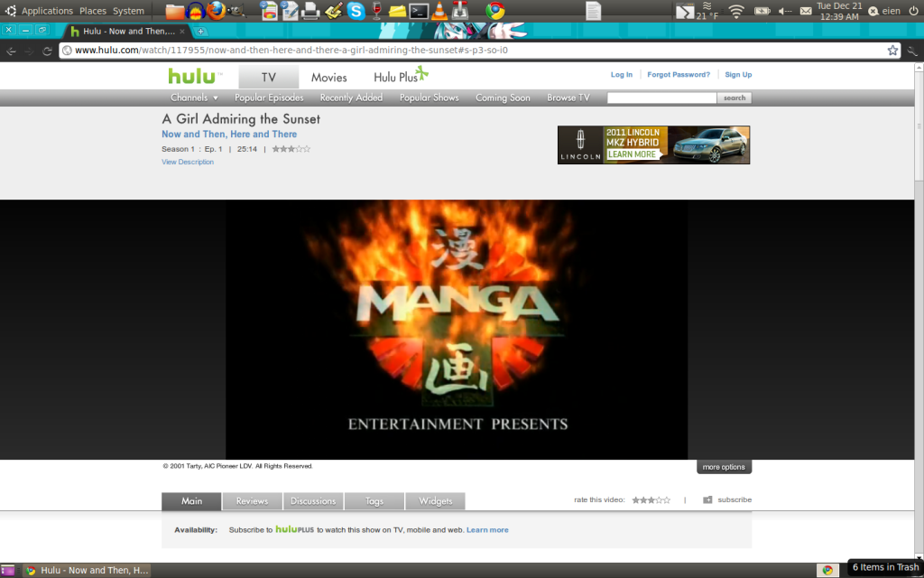Launch the Terminal from the panel

419,11
